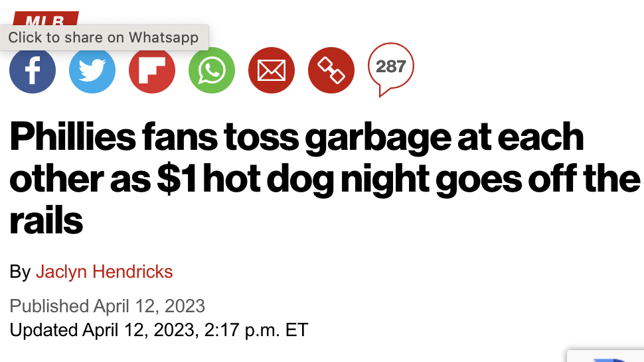
Task: Click the Published April 12, 2023 date
Action: click(x=108, y=306)
